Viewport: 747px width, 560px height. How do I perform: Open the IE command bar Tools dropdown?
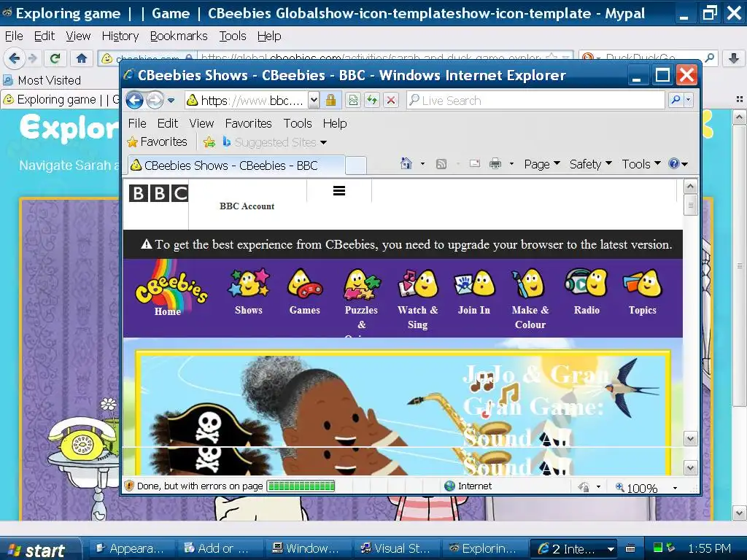641,164
